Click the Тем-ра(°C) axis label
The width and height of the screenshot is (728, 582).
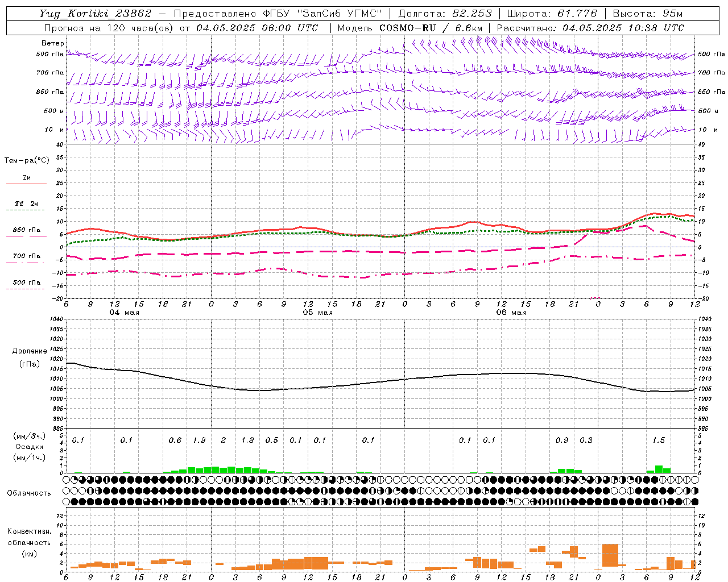27,161
